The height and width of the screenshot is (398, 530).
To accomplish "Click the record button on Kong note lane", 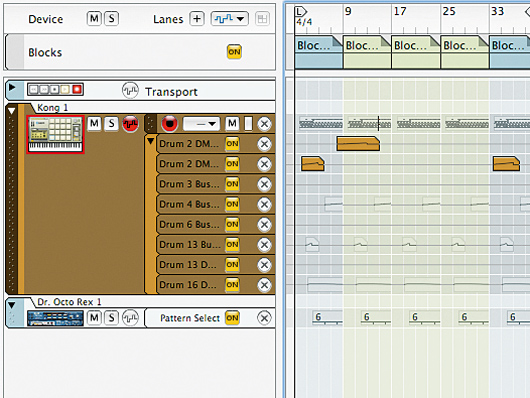I will click(x=169, y=124).
